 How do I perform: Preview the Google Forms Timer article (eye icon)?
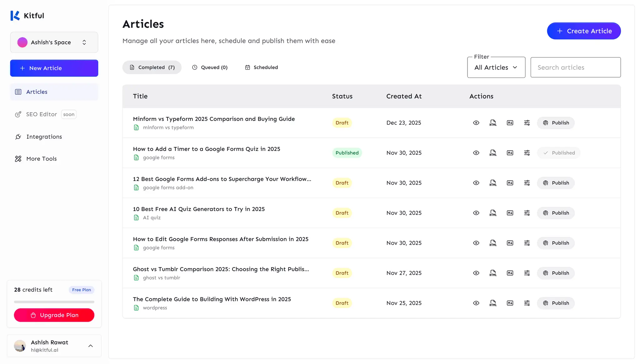pyautogui.click(x=476, y=153)
